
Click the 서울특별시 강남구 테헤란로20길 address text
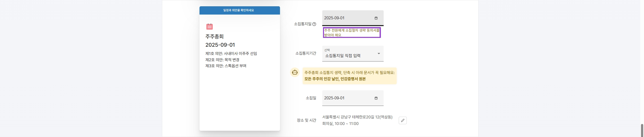(x=357, y=117)
